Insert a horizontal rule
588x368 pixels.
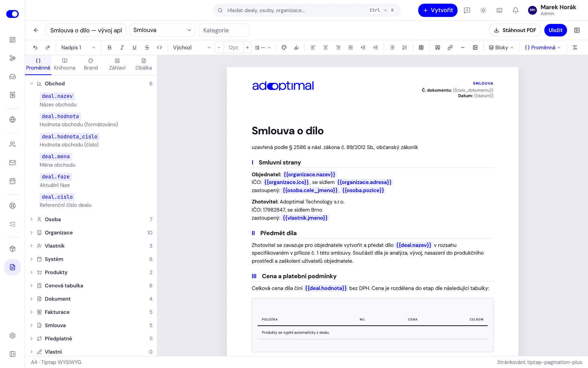pos(462,48)
